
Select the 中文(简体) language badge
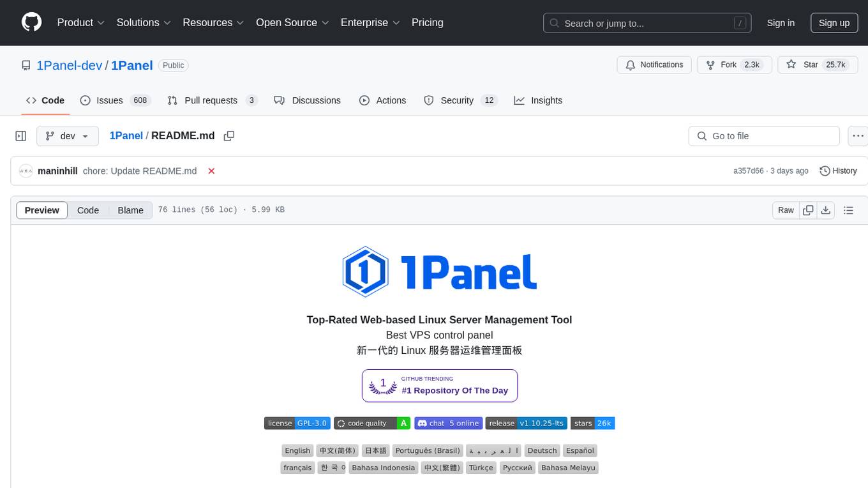pos(338,451)
